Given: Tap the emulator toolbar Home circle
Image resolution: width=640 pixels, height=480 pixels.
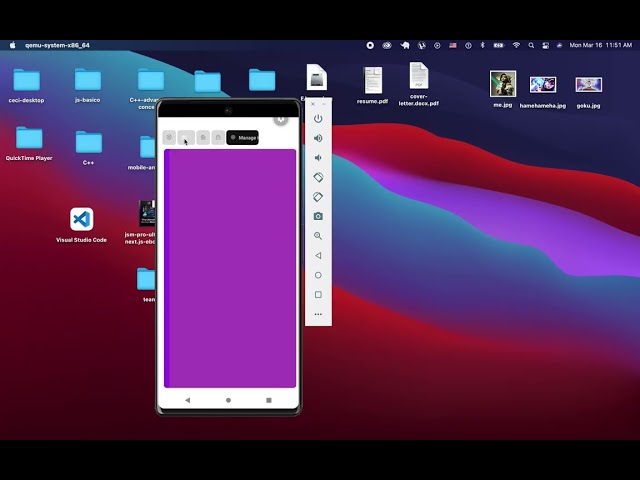Looking at the screenshot, I should (x=318, y=275).
